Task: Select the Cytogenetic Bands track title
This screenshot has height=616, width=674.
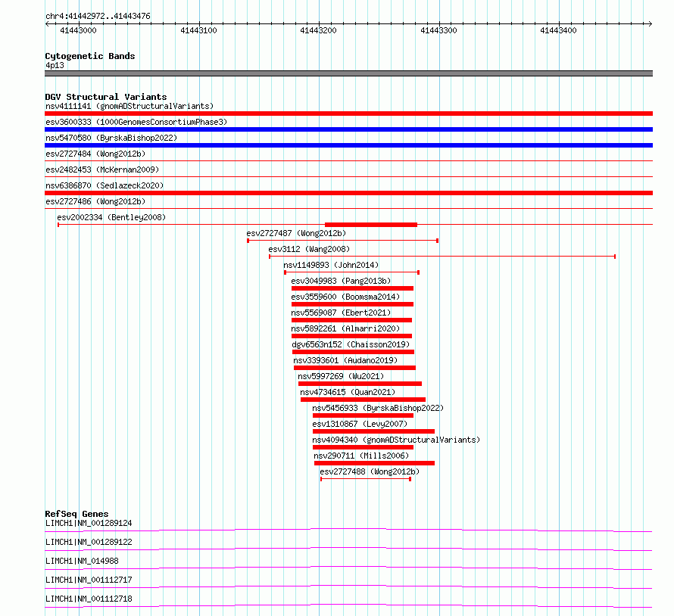Action: pos(90,56)
